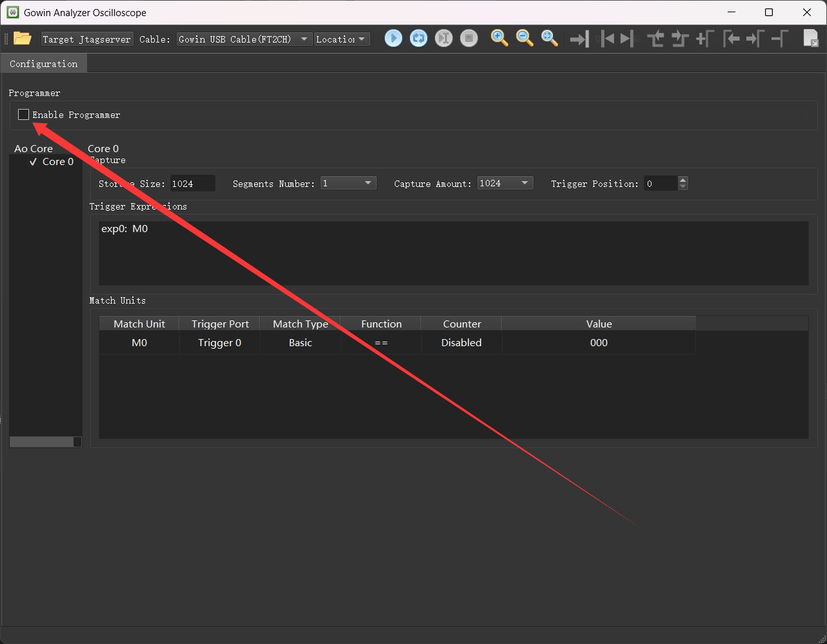Click the previous edge step-left icon
Image resolution: width=827 pixels, height=644 pixels.
(x=655, y=39)
